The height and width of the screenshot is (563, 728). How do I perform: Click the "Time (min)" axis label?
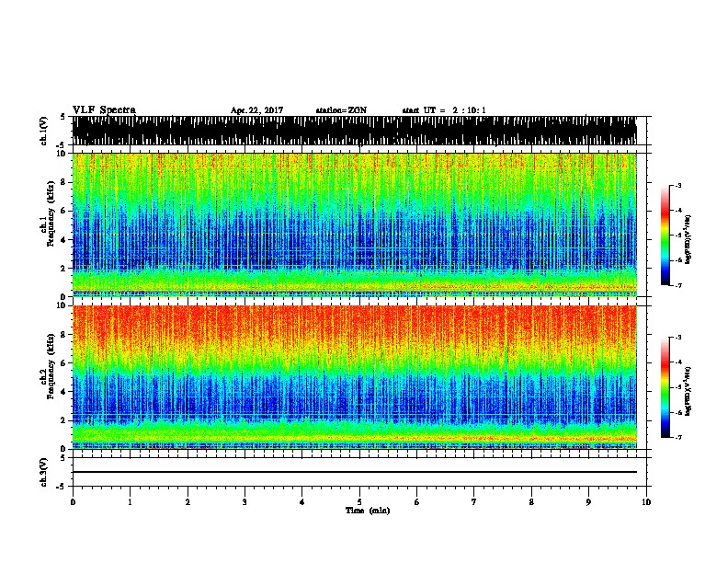click(368, 511)
